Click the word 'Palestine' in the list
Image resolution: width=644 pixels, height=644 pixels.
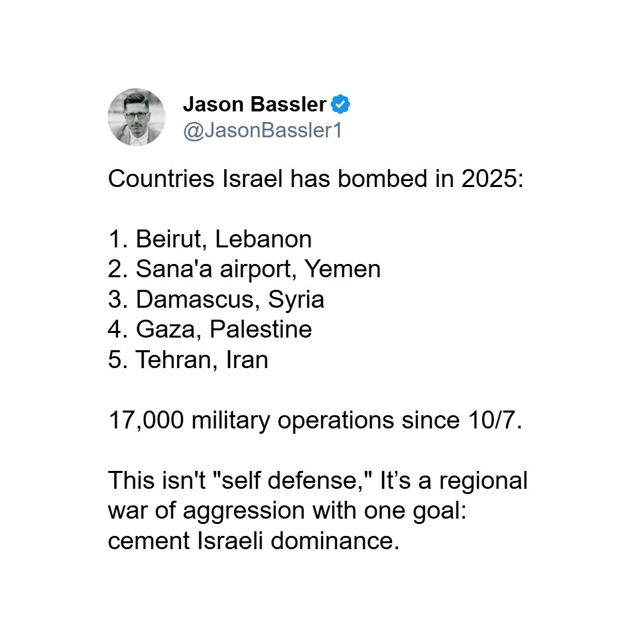point(261,330)
